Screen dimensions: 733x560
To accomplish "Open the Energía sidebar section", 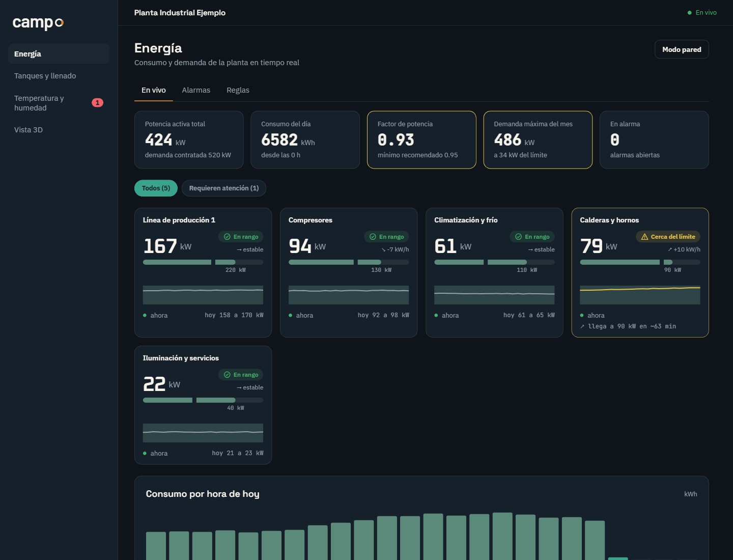I will pos(59,54).
